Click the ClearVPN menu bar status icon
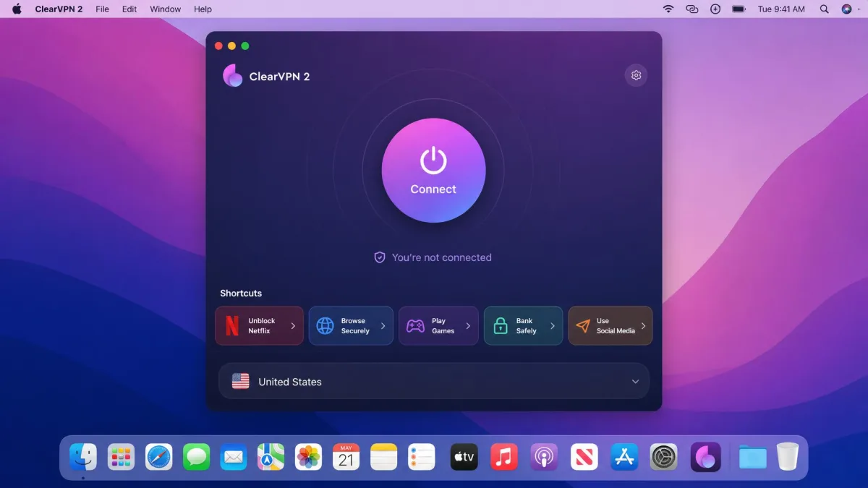The width and height of the screenshot is (868, 488). tap(692, 9)
